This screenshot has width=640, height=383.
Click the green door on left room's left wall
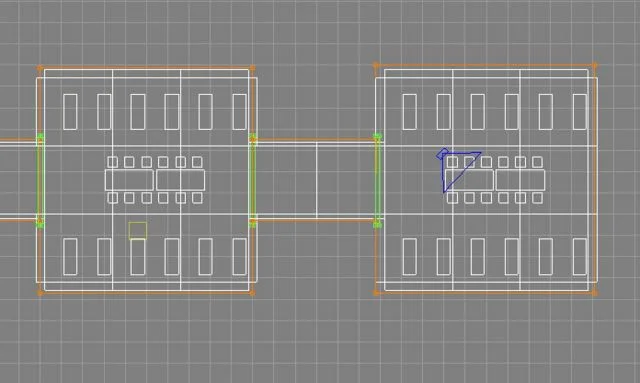tap(40, 180)
